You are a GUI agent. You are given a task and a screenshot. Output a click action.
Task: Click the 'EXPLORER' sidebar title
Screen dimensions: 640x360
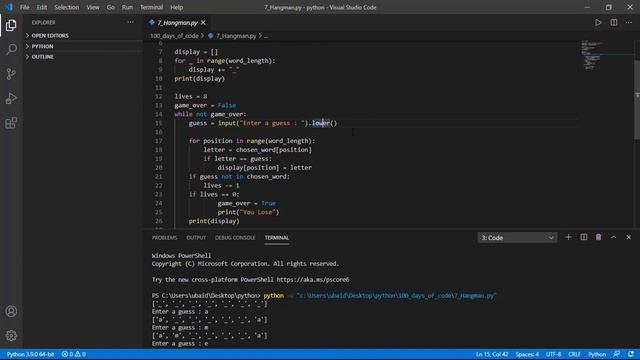coord(44,22)
